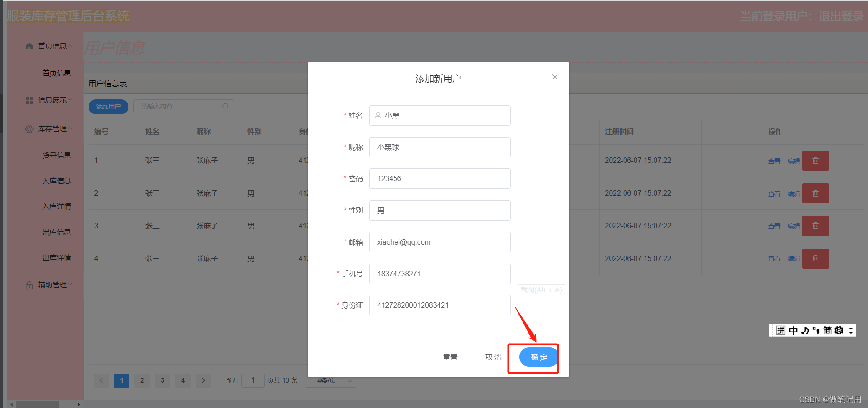868x408 pixels.
Task: Open the 入库详情 menu item
Action: [57, 206]
